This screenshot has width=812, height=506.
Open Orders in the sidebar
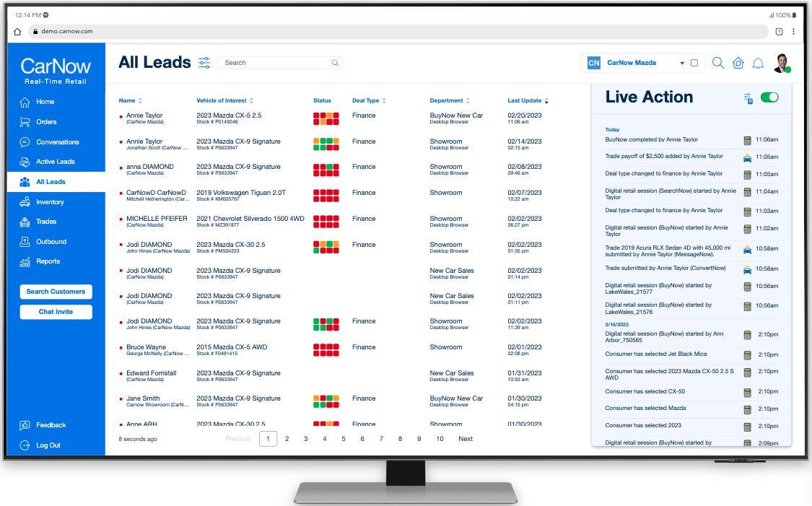coord(45,122)
